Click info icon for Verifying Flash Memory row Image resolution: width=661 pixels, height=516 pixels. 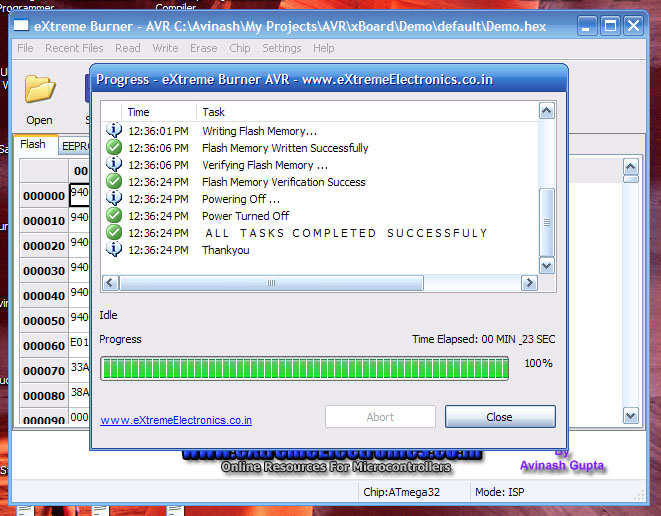click(x=114, y=164)
